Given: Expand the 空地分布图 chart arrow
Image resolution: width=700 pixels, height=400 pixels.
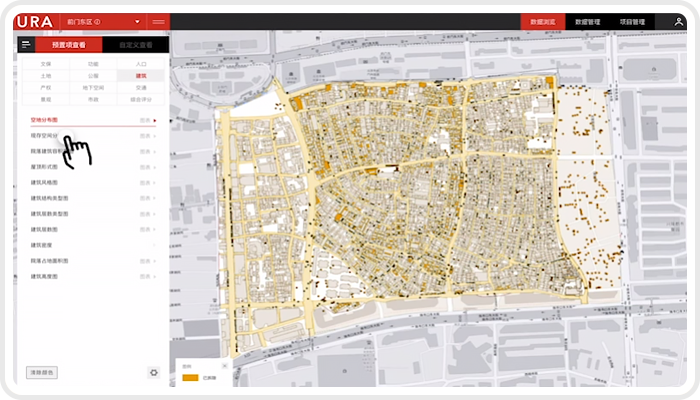Looking at the screenshot, I should click(x=155, y=120).
